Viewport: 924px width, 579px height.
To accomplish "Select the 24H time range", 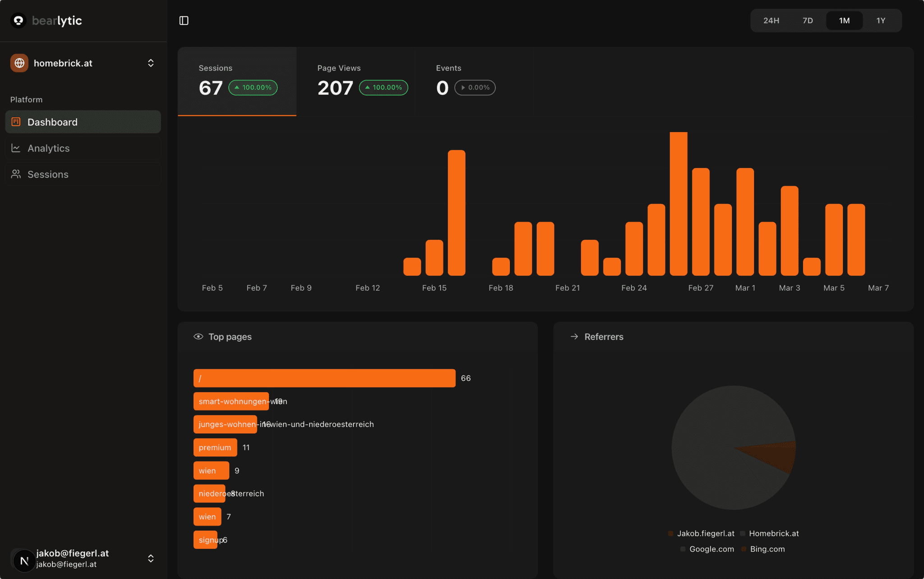I will [771, 20].
